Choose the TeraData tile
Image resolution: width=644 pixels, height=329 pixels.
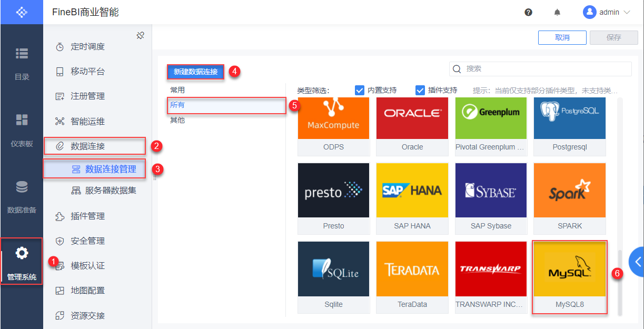pos(412,277)
